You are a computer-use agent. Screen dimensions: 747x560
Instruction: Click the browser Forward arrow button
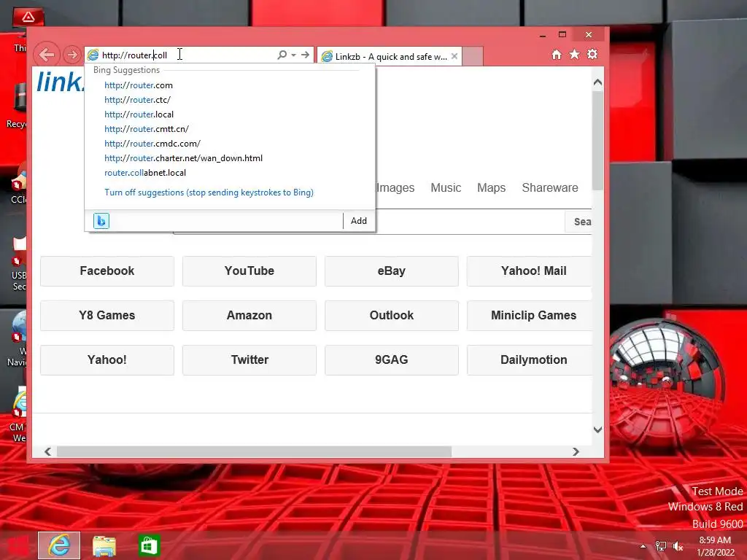tap(72, 55)
